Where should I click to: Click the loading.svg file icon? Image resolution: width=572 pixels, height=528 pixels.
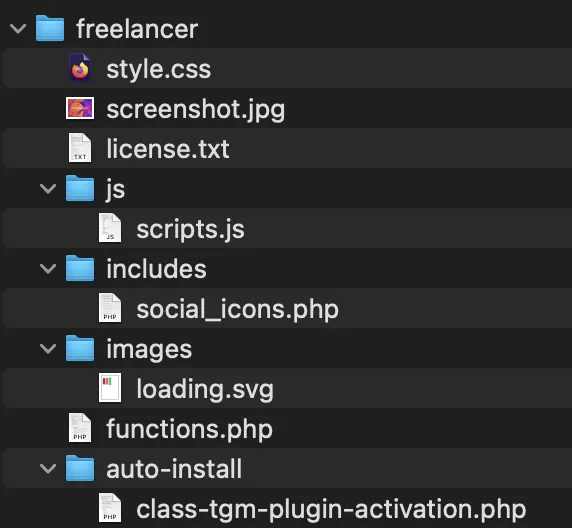[110, 388]
